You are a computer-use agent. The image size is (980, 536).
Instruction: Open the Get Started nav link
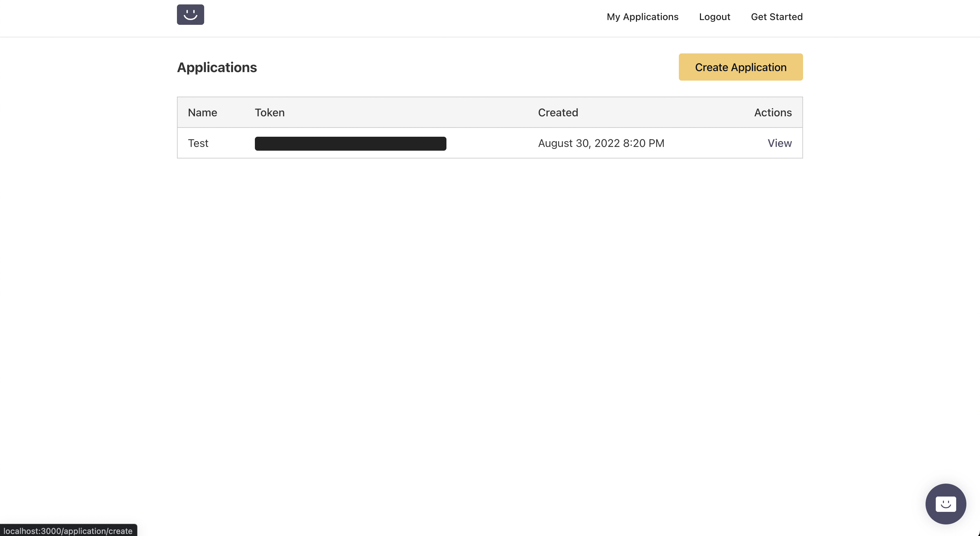777,17
